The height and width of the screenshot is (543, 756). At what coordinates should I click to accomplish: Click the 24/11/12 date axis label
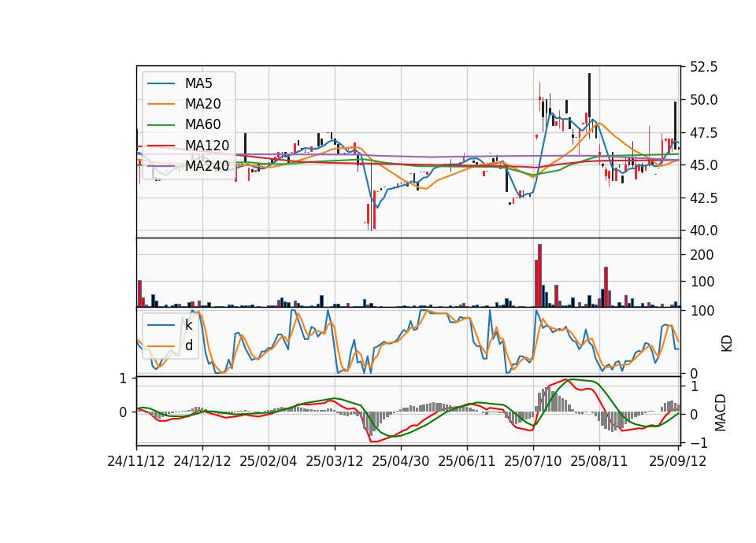click(x=136, y=461)
